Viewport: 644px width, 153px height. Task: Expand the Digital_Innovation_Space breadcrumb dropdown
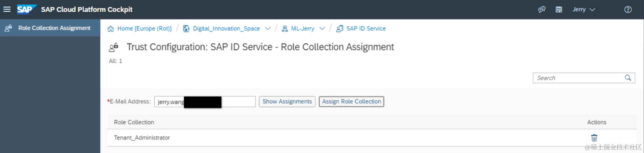click(268, 28)
